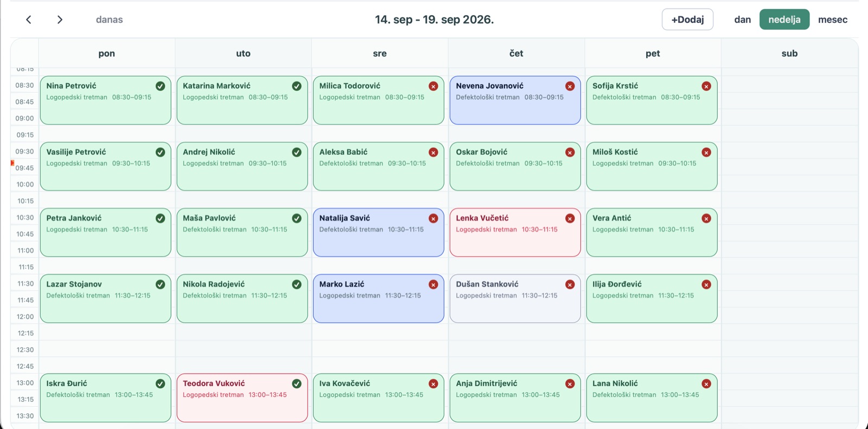Click red X on Miloš Kostić

(706, 152)
